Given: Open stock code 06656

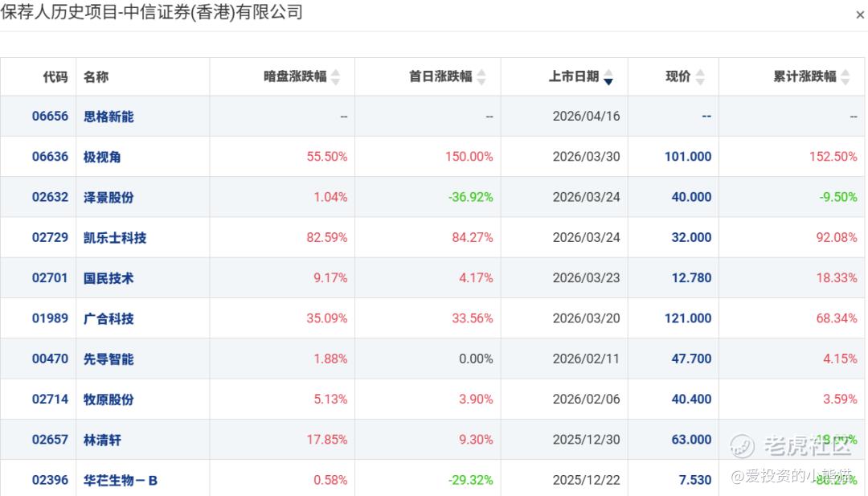Looking at the screenshot, I should tap(50, 117).
